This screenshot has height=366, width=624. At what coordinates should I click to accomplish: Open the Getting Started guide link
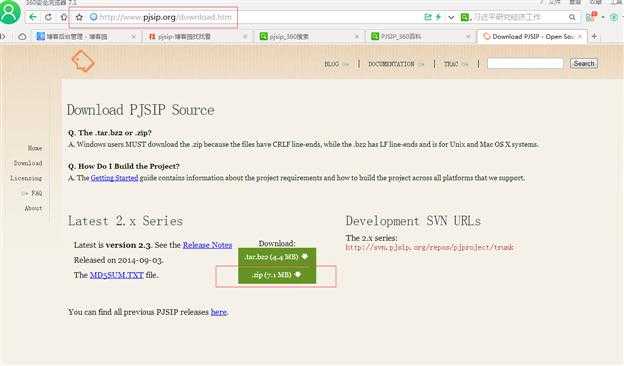(x=114, y=178)
